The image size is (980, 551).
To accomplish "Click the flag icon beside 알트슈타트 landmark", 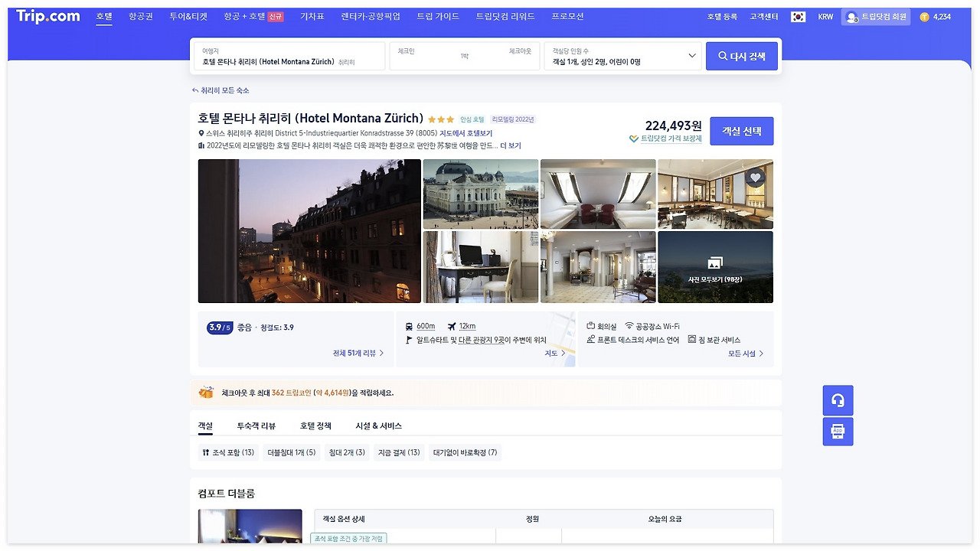I will tap(410, 340).
